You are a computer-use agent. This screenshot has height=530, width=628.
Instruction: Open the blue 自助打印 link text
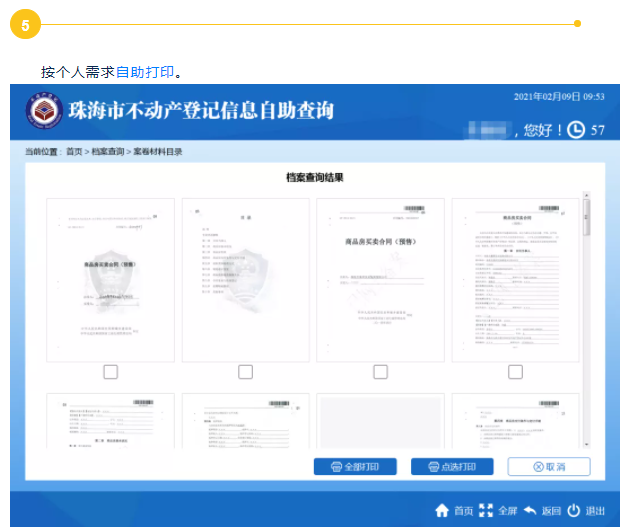145,72
